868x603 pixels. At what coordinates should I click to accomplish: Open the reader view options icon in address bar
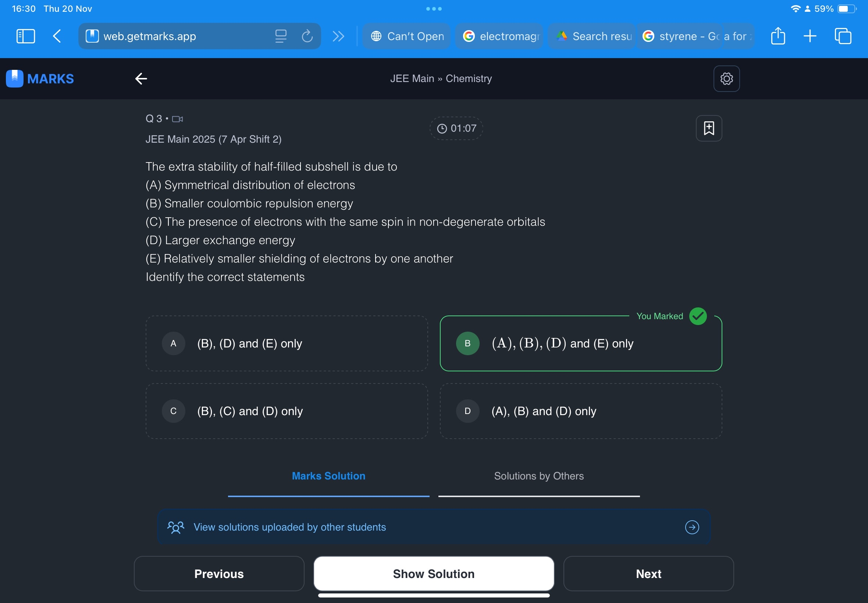[x=280, y=36]
